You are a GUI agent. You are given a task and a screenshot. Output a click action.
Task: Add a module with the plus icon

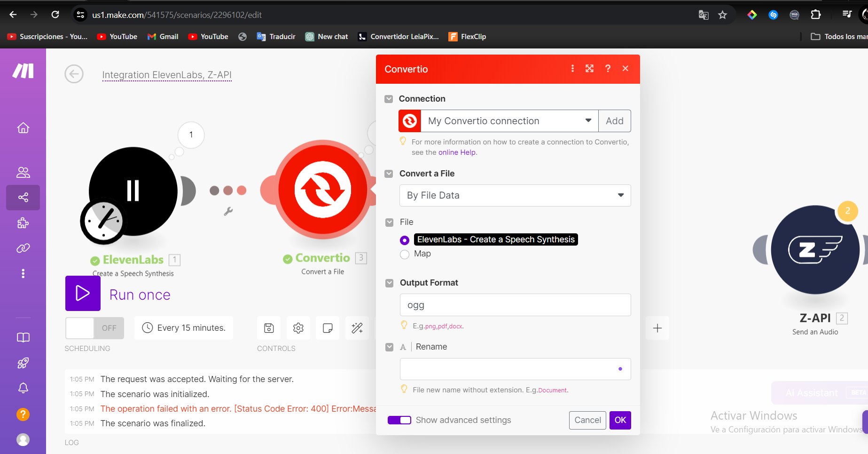tap(657, 328)
